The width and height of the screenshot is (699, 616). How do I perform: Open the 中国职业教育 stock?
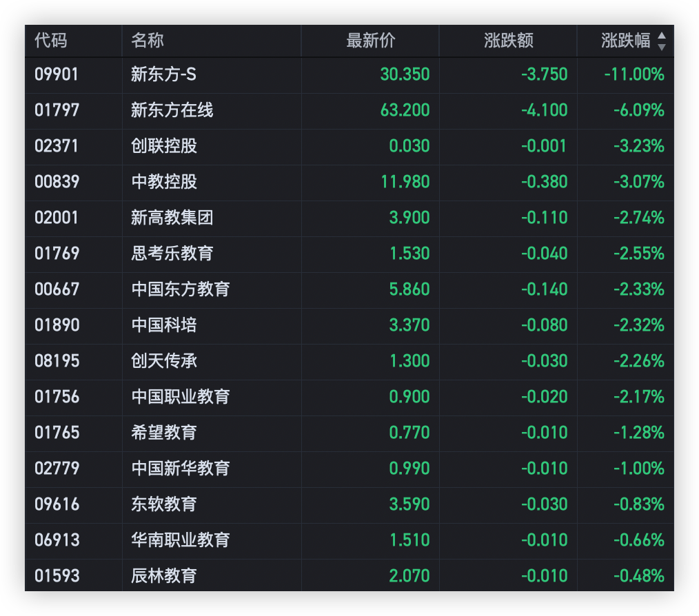pyautogui.click(x=180, y=397)
